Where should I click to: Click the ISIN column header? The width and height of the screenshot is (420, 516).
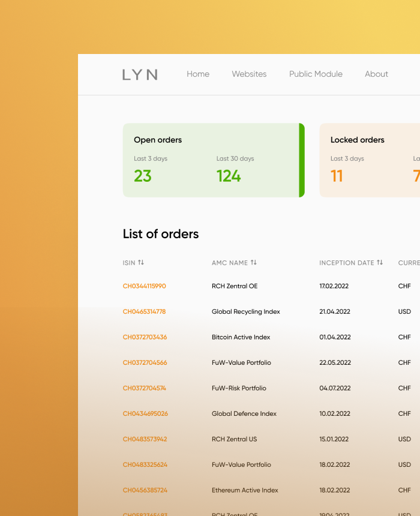(x=129, y=263)
